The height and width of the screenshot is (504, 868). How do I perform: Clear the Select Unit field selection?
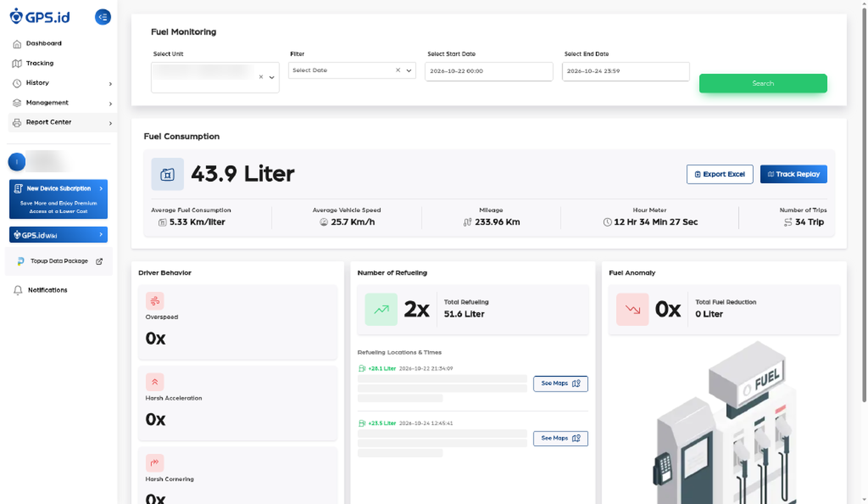pyautogui.click(x=261, y=77)
